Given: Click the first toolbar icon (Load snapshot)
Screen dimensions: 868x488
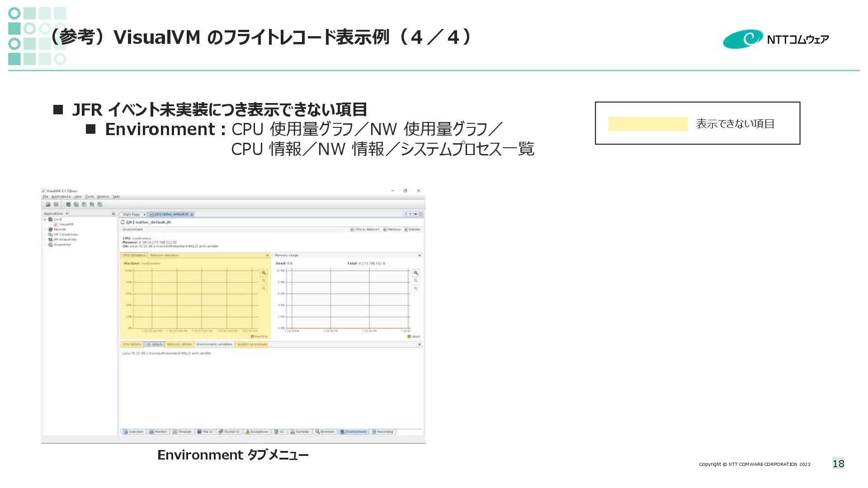Looking at the screenshot, I should point(48,204).
